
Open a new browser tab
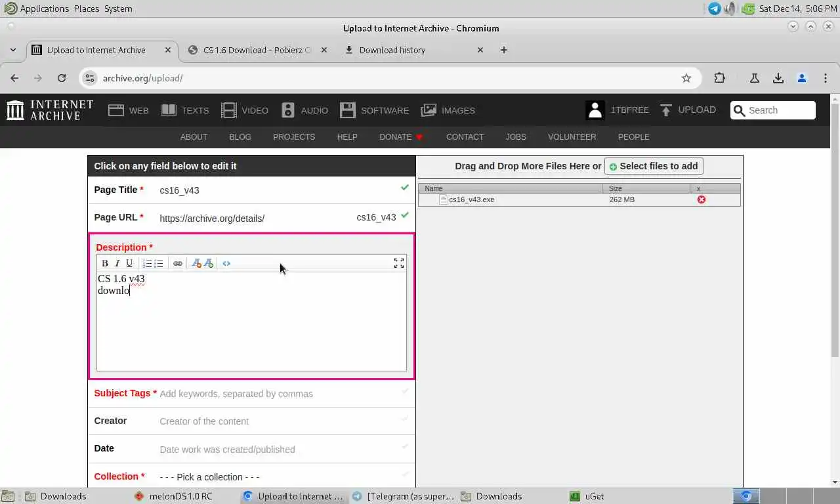[x=504, y=50]
